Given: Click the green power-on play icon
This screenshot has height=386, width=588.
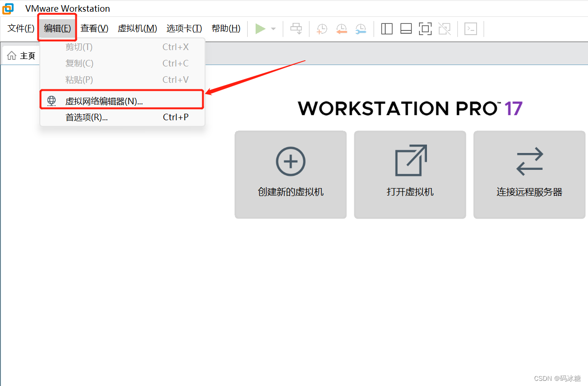Looking at the screenshot, I should pos(260,29).
